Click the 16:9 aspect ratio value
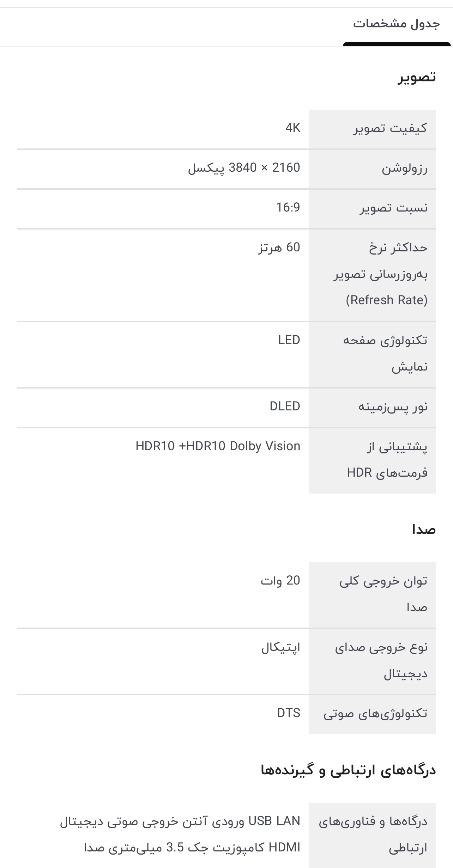The image size is (453, 868). [288, 208]
